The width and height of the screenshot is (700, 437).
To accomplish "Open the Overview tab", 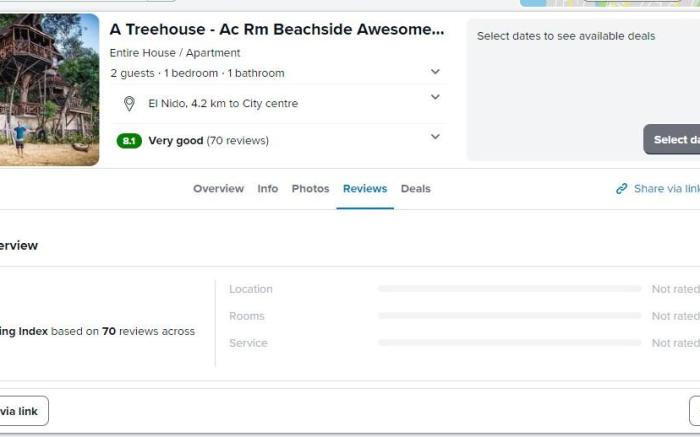I will pos(218,189).
